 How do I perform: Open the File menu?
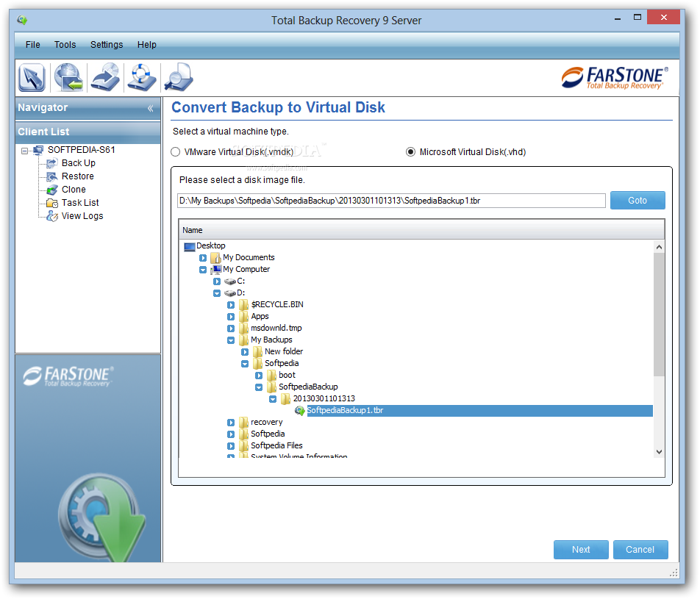(x=32, y=45)
